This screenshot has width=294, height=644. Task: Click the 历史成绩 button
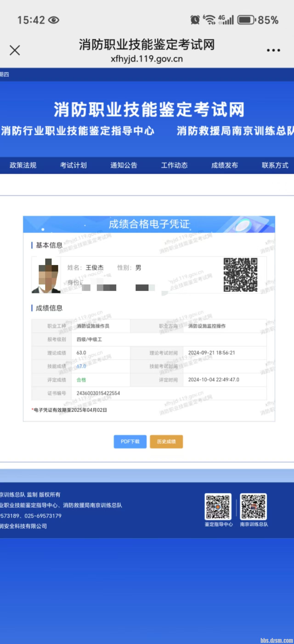[166, 441]
